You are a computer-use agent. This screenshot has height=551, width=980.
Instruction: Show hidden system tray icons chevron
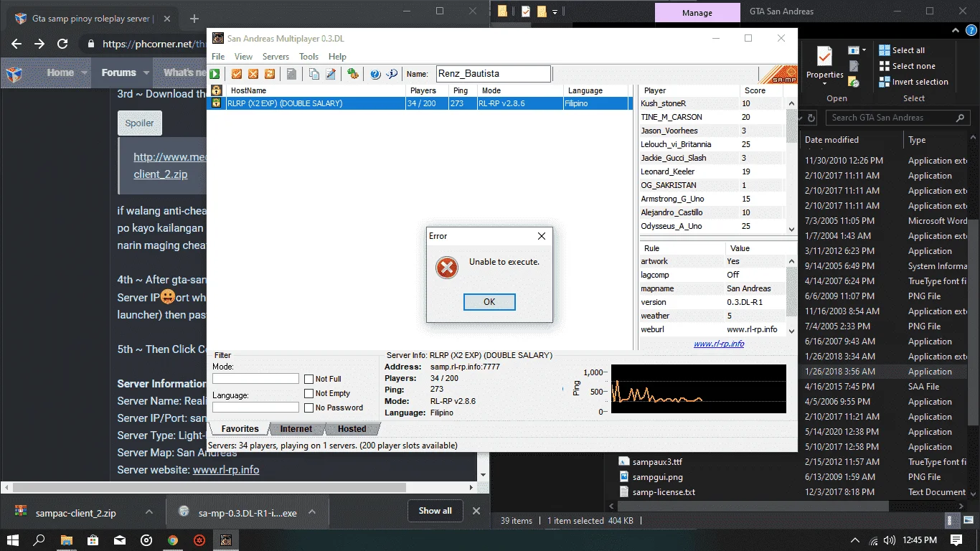[x=854, y=540]
